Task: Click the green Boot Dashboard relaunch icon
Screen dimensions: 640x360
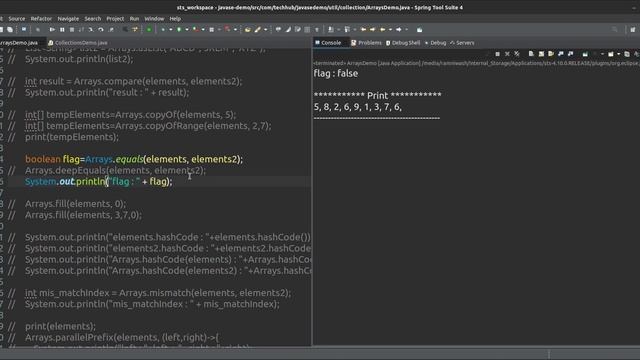Action: pyautogui.click(x=149, y=29)
